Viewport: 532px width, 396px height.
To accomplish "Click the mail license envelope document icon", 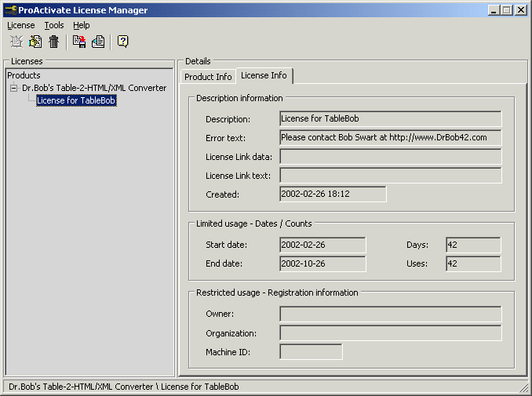I will [98, 42].
